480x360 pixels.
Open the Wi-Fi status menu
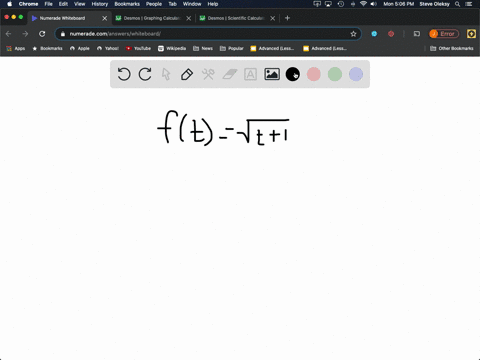(x=363, y=4)
